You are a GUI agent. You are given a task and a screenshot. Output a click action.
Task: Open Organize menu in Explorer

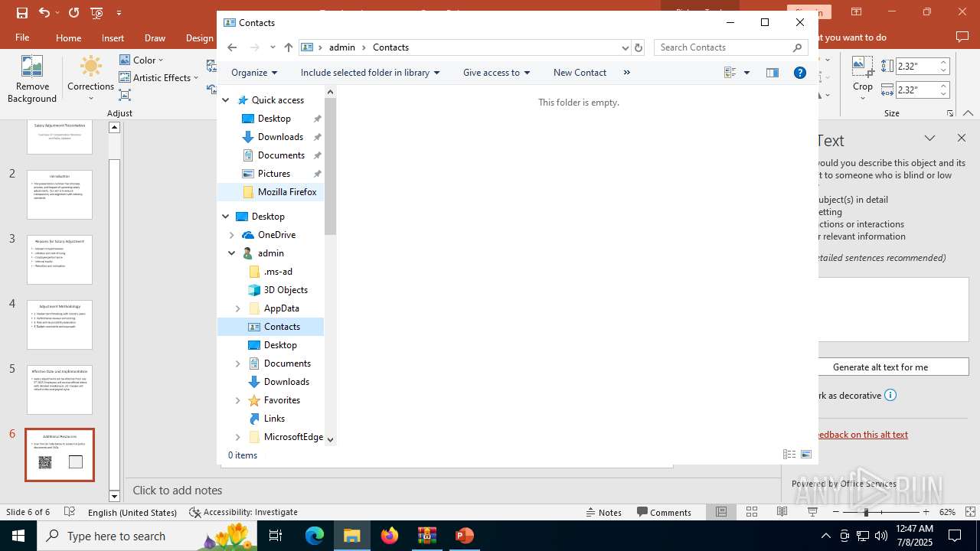coord(254,73)
